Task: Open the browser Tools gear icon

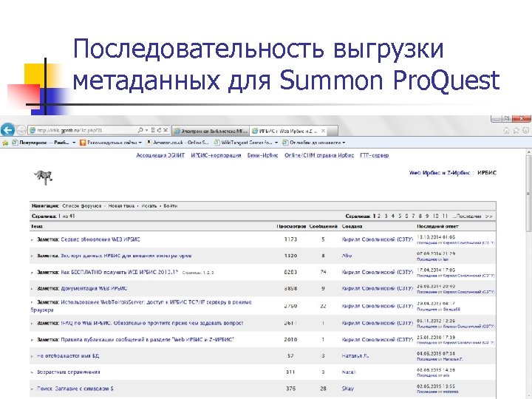Action: (525, 130)
